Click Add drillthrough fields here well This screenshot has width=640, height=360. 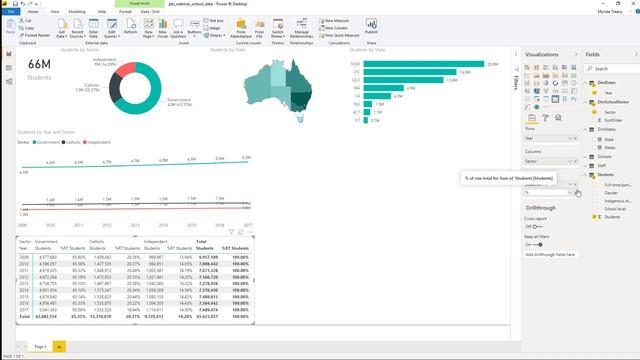pos(551,254)
